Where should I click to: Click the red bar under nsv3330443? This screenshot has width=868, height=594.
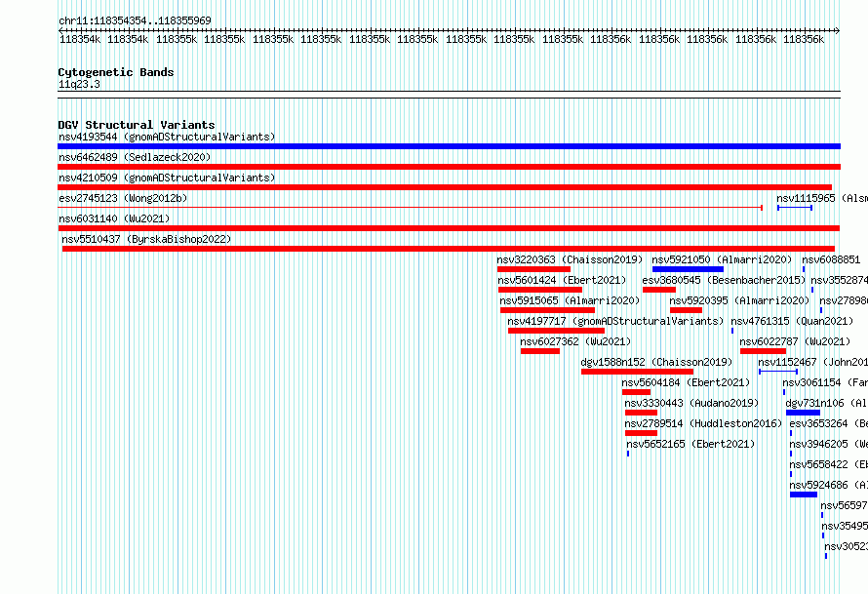point(641,413)
